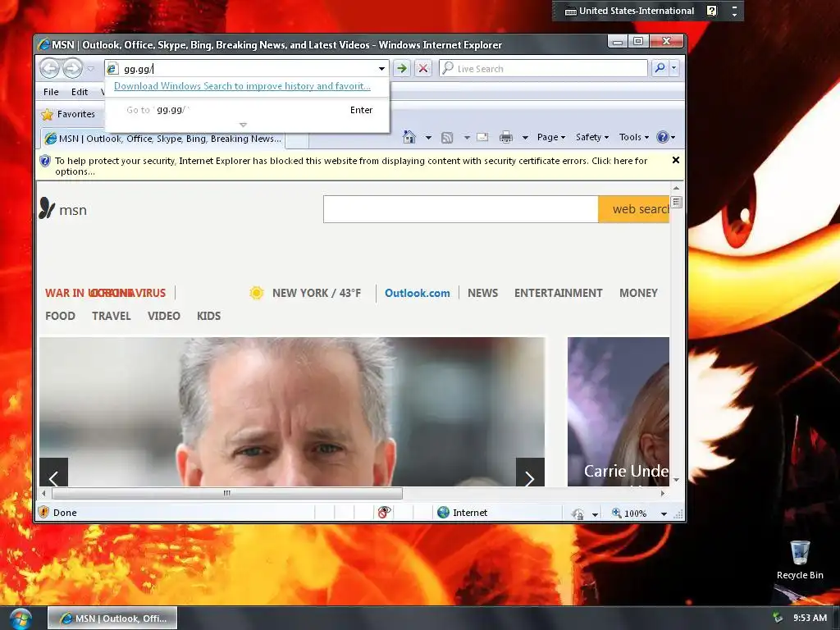Click the Read Mail envelope icon
840x630 pixels.
coord(482,137)
